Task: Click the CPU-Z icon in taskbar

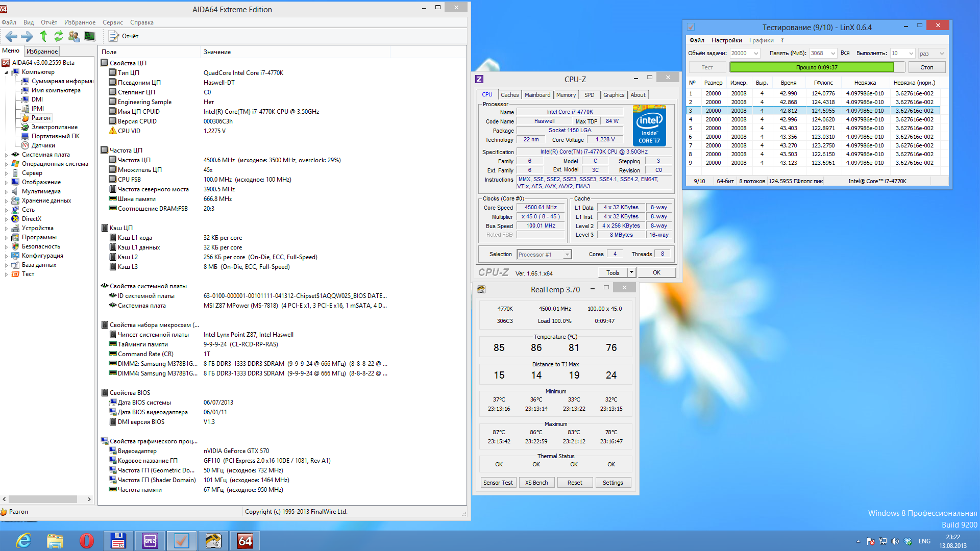Action: pyautogui.click(x=150, y=541)
